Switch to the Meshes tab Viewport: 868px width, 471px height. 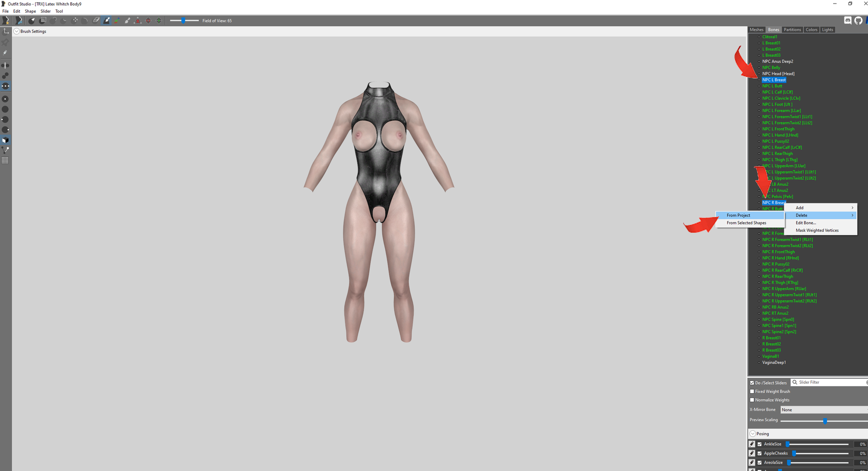point(756,30)
